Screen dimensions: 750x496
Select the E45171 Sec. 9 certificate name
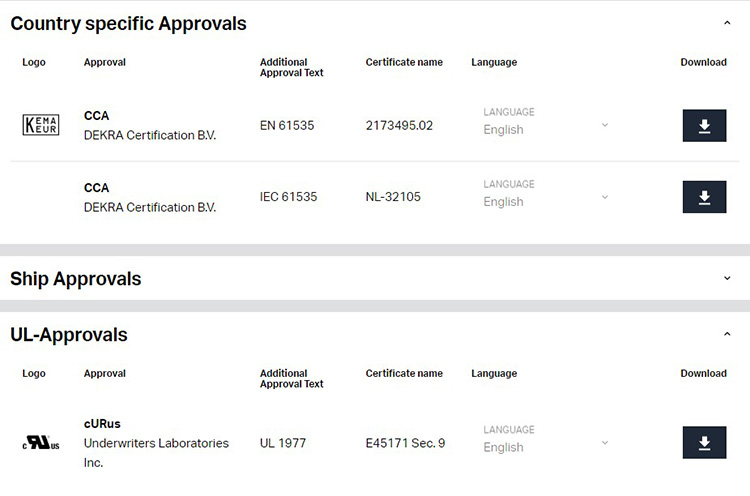(x=405, y=443)
